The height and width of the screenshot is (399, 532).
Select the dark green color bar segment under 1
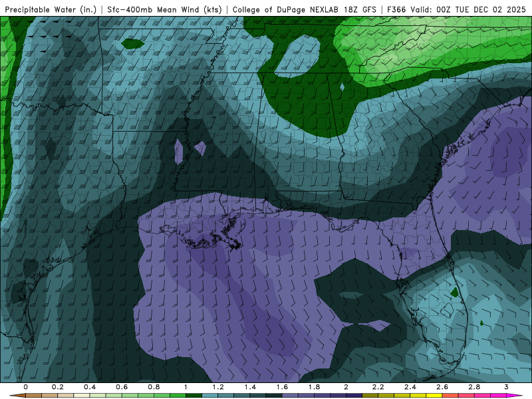coord(194,396)
